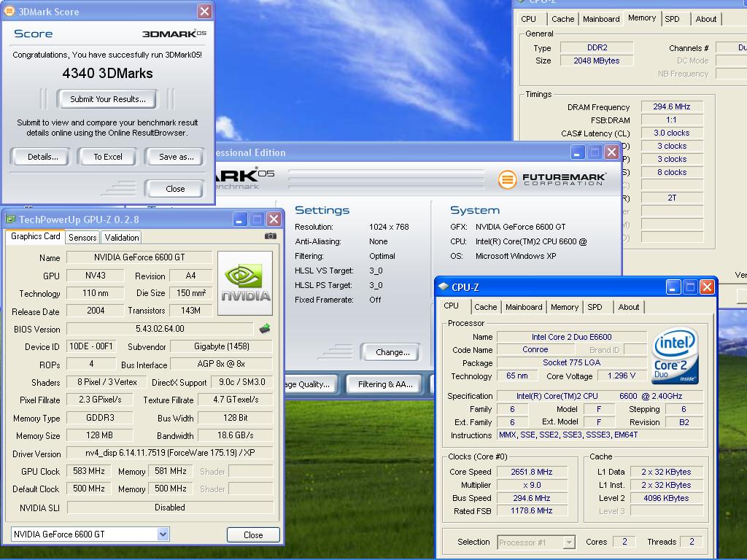This screenshot has width=747, height=560.
Task: Open the graphics card selection dropdown in GPU-Z
Action: click(x=163, y=534)
